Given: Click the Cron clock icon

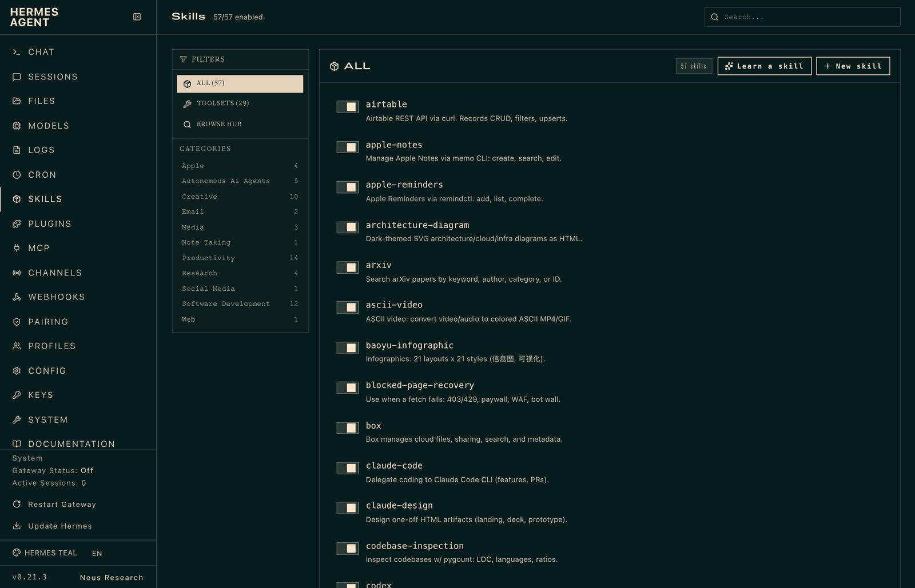Looking at the screenshot, I should point(17,175).
